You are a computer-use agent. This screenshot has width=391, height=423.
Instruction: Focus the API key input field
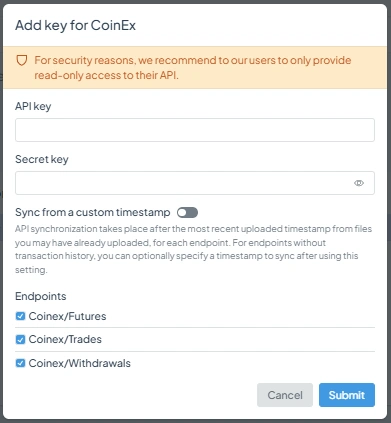pyautogui.click(x=195, y=130)
